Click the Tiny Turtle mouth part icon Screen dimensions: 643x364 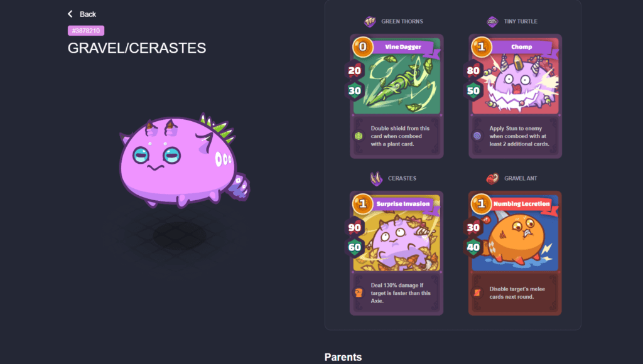tap(492, 21)
